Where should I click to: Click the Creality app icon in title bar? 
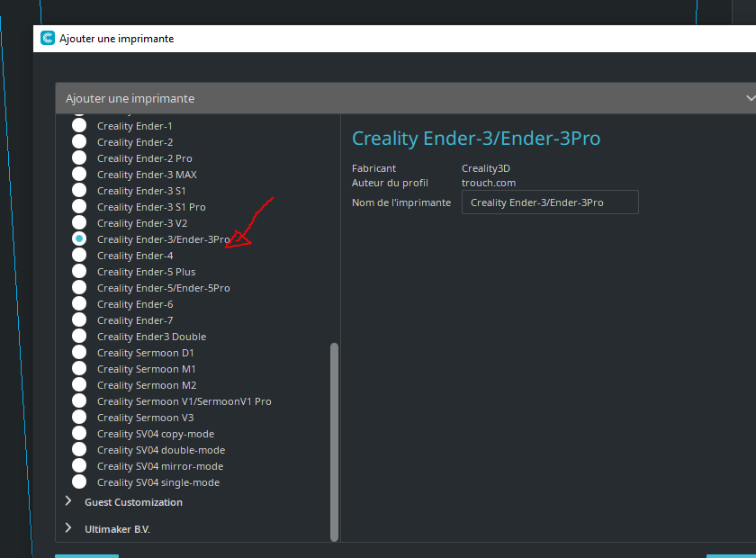(x=48, y=38)
